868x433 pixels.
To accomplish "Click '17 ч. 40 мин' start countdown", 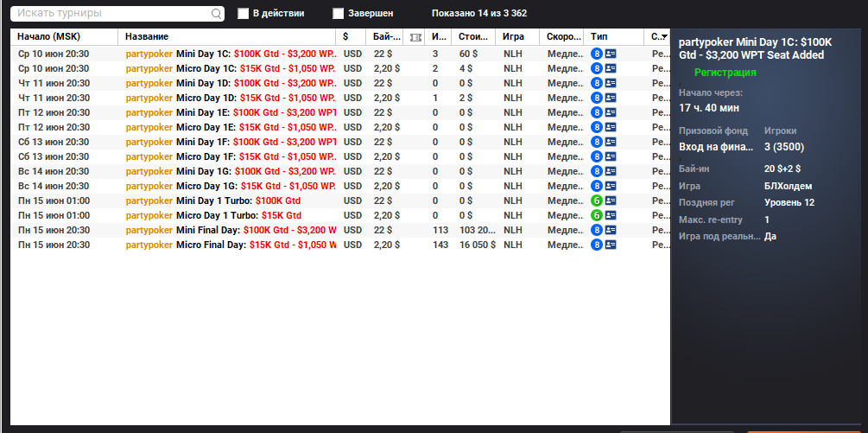I will coord(709,107).
